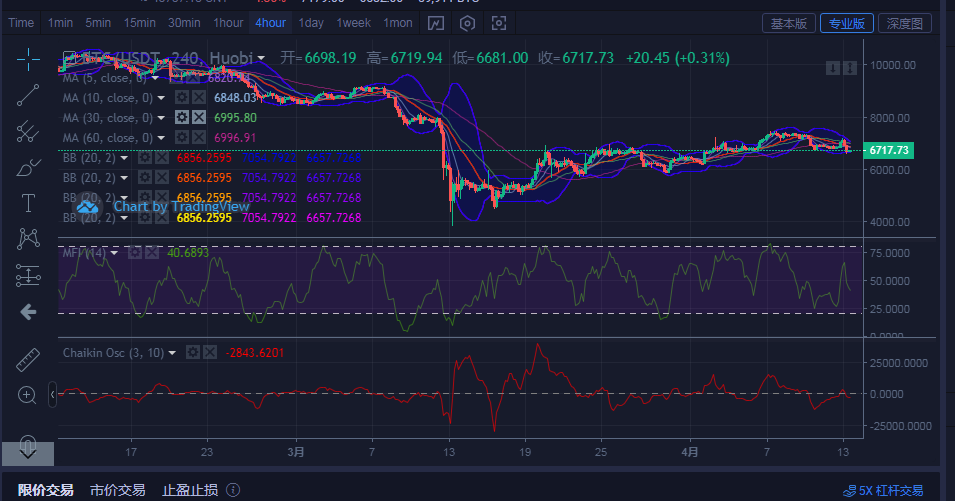Click the back arrow in the drawing toolbar
Image resolution: width=955 pixels, height=501 pixels.
click(x=28, y=312)
